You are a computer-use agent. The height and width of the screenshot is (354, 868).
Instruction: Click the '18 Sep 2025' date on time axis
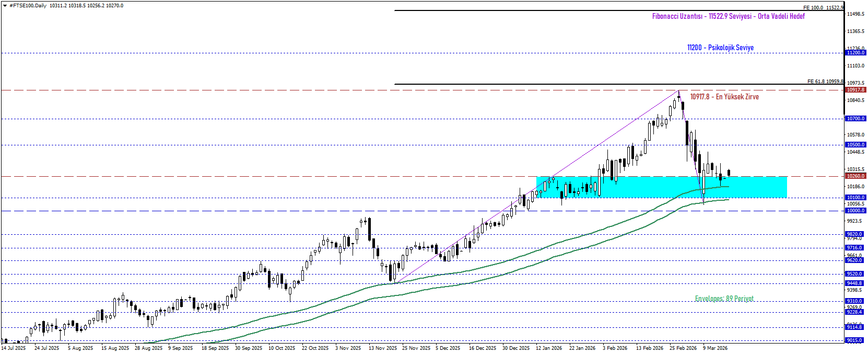tap(215, 348)
